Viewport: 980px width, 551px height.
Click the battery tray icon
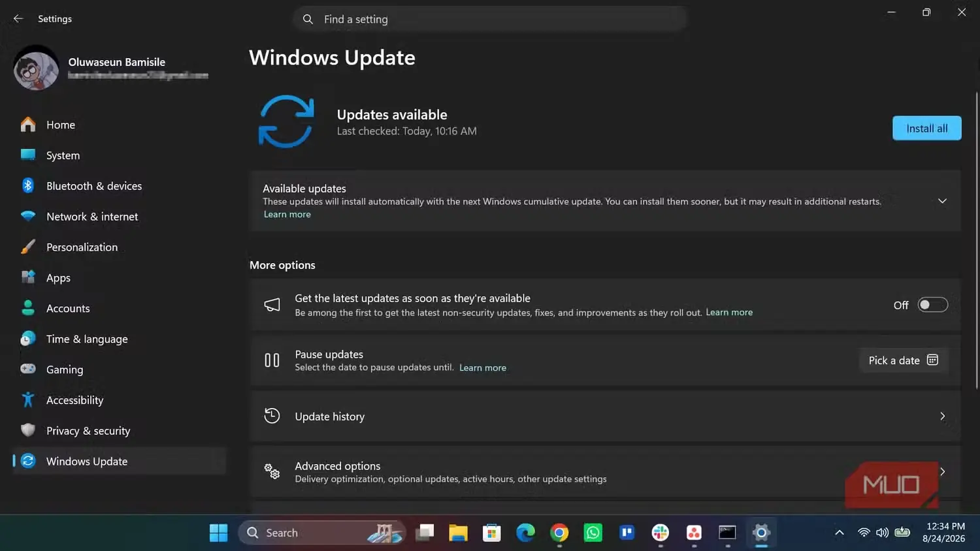[902, 533]
